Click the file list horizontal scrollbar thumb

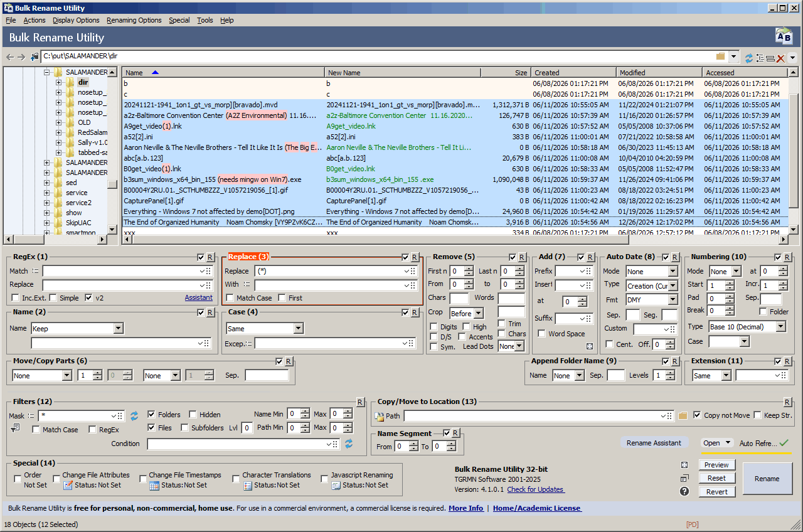[381, 240]
